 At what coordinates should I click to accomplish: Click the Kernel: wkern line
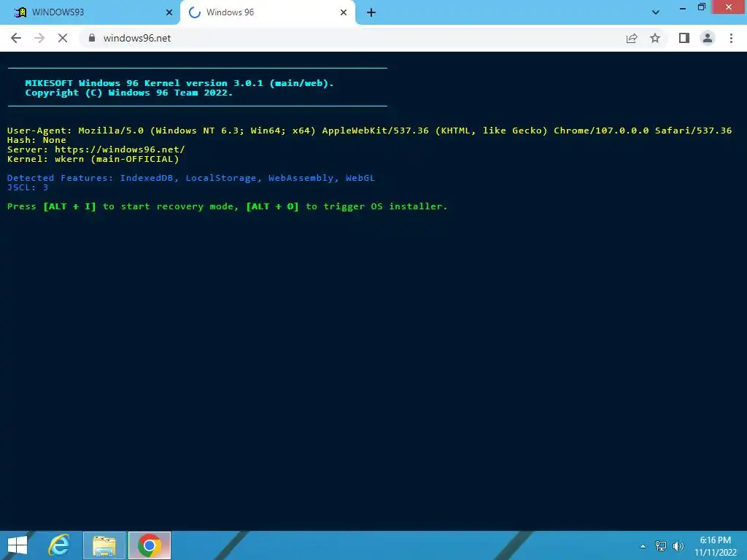coord(93,159)
